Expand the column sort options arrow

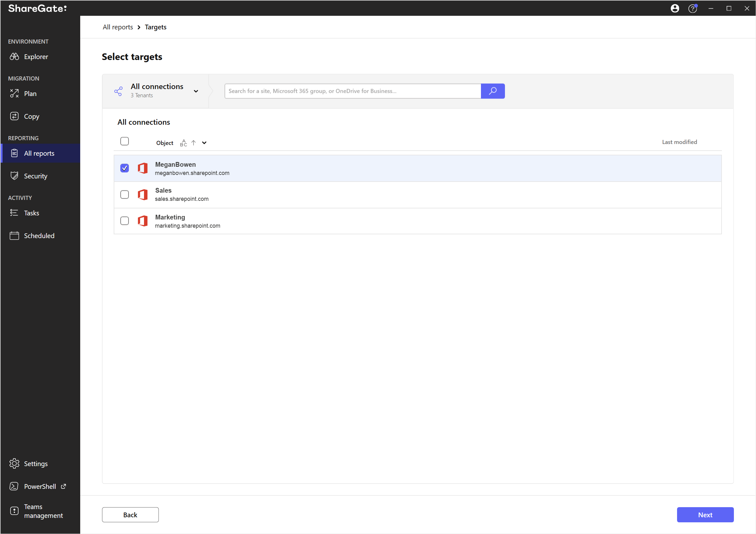click(204, 143)
